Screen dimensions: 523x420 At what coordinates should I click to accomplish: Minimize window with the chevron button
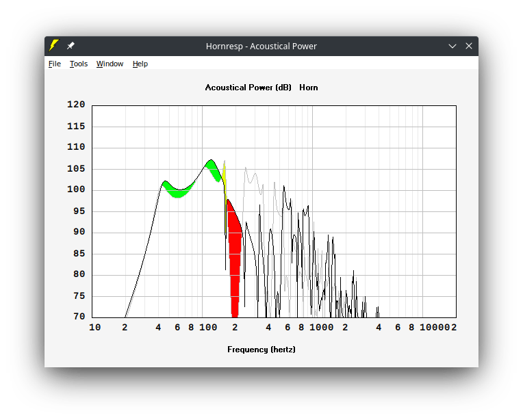[x=452, y=46]
